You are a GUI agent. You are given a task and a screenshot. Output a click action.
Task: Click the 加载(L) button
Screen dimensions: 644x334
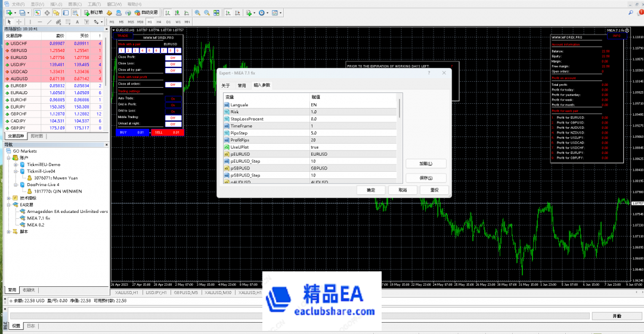425,163
